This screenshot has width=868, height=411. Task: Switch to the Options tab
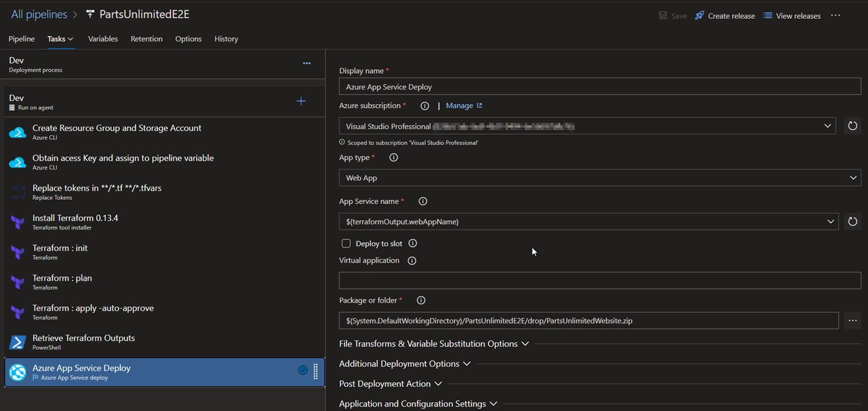click(189, 39)
